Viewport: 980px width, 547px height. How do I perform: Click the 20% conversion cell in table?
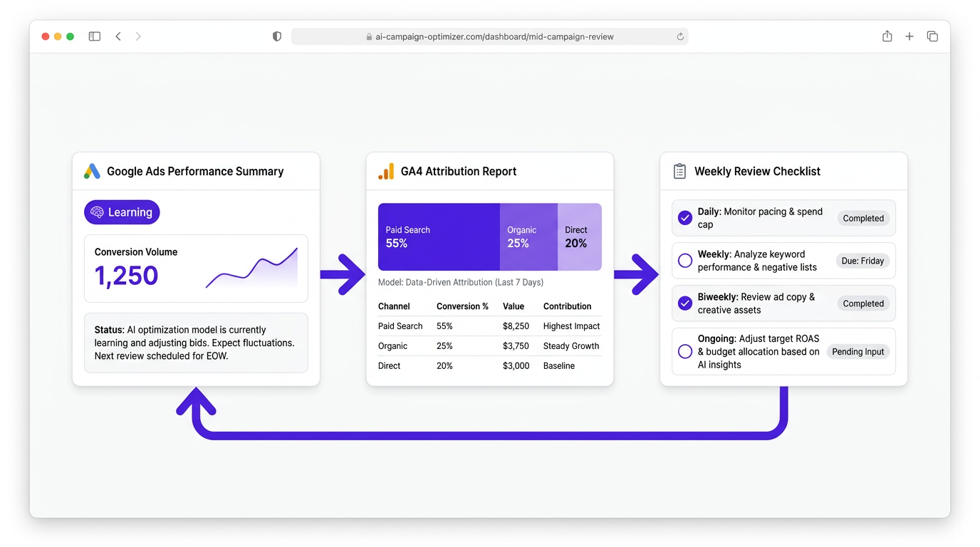[444, 366]
